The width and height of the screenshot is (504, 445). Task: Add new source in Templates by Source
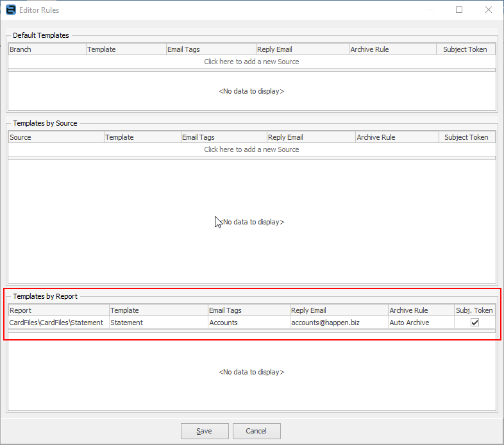251,149
